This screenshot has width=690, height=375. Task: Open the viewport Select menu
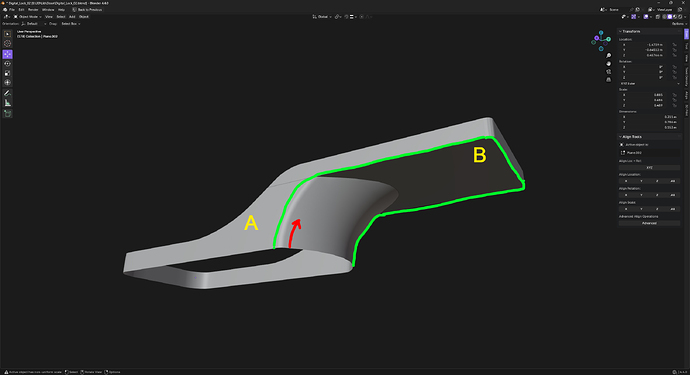click(x=61, y=17)
